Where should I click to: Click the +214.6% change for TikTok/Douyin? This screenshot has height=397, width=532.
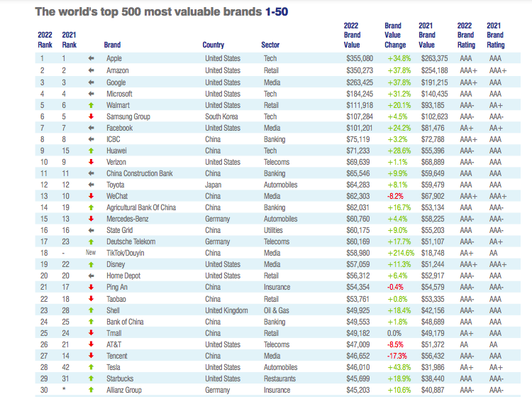click(401, 253)
